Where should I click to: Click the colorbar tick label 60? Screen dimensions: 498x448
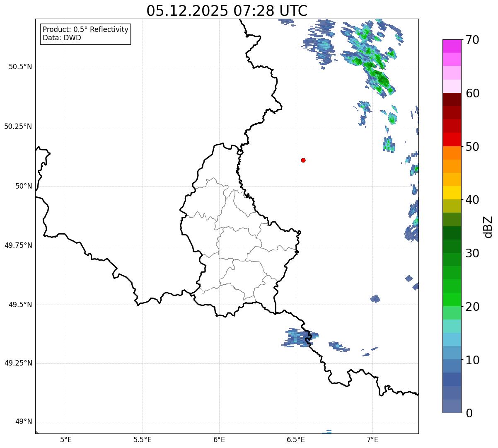point(472,93)
